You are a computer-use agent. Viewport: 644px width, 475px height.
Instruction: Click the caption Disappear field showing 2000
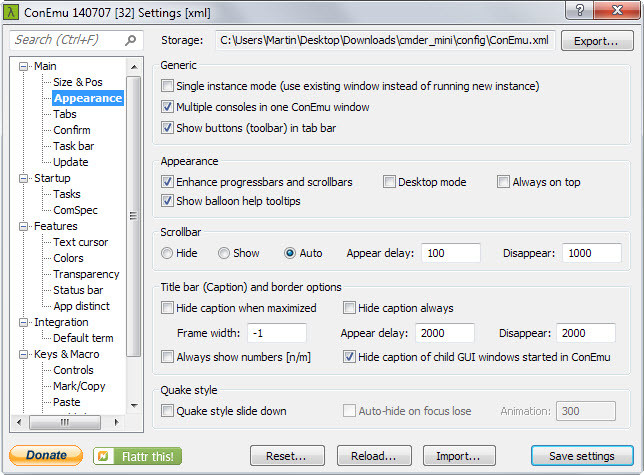(x=586, y=333)
